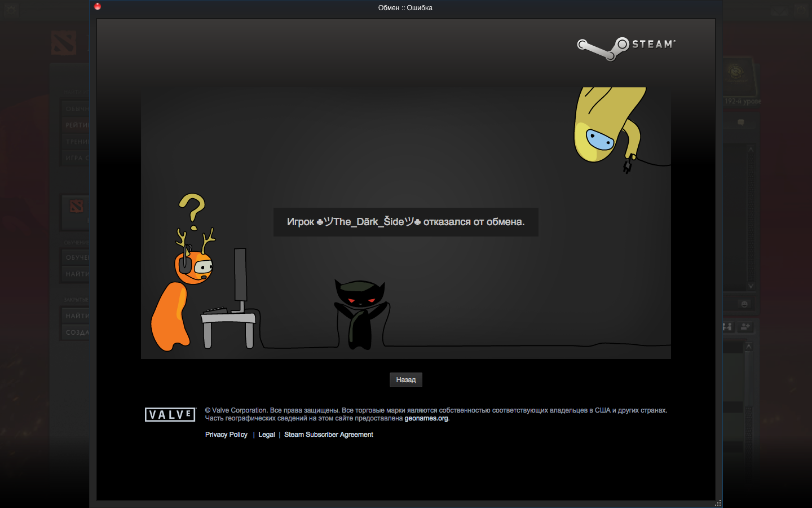Click the settings gear in the top-left corner

11,9
